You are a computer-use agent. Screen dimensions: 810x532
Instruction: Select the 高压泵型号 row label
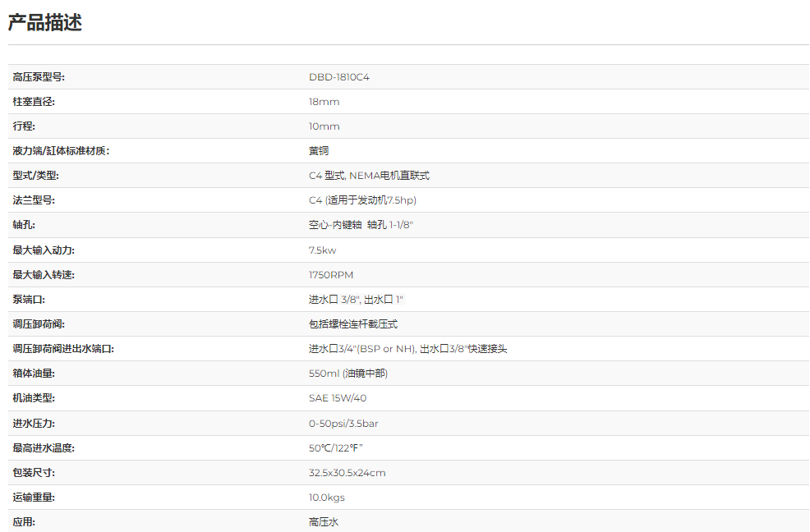point(39,77)
